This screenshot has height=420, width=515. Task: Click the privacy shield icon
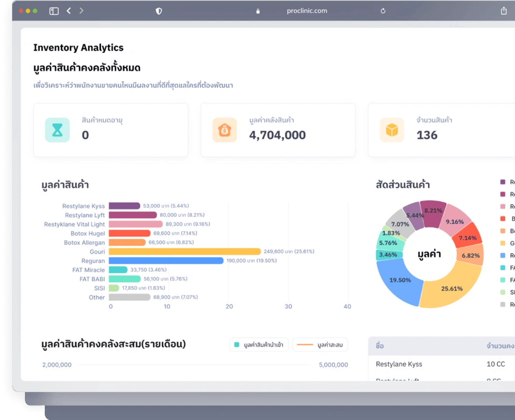pos(159,11)
